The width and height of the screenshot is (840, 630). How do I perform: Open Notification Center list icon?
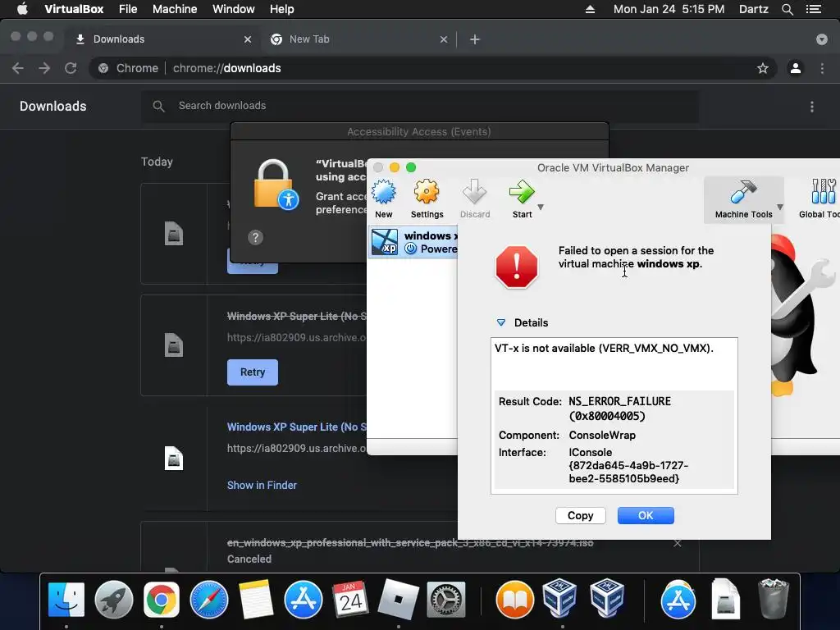click(814, 9)
